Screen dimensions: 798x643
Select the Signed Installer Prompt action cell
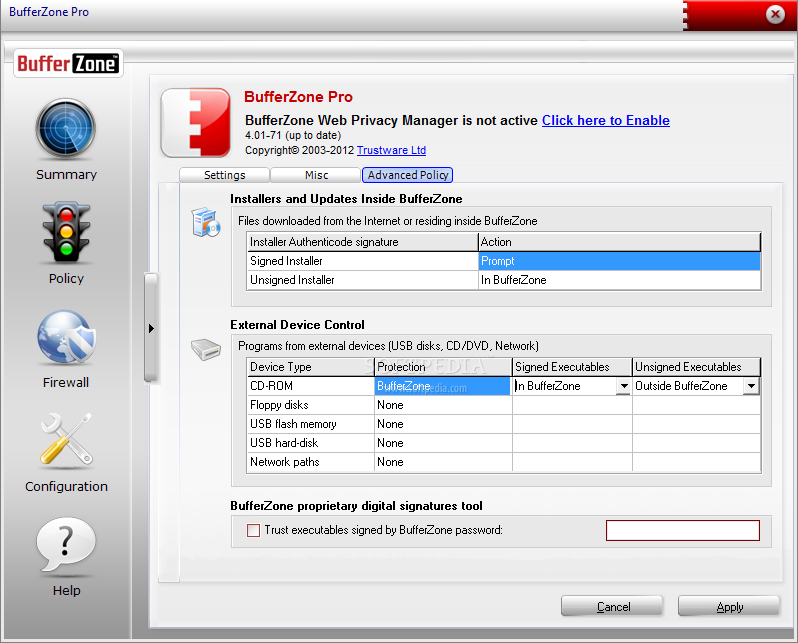pos(619,261)
